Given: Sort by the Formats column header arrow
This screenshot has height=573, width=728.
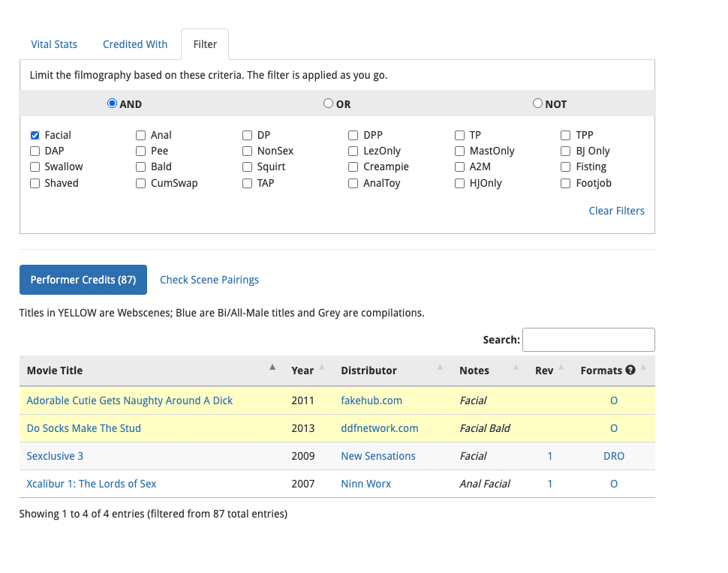Looking at the screenshot, I should 643,367.
